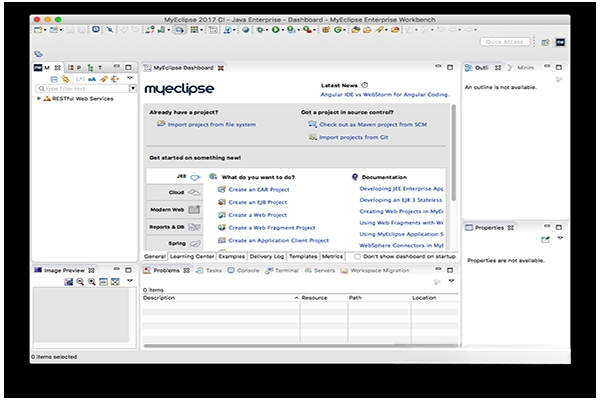Switch to the Tasks tab

pyautogui.click(x=209, y=270)
